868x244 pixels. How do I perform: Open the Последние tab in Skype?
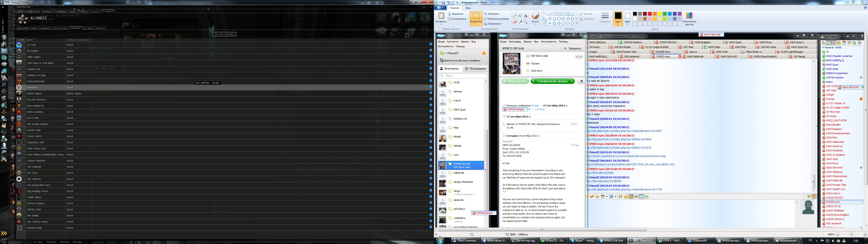pyautogui.click(x=475, y=68)
